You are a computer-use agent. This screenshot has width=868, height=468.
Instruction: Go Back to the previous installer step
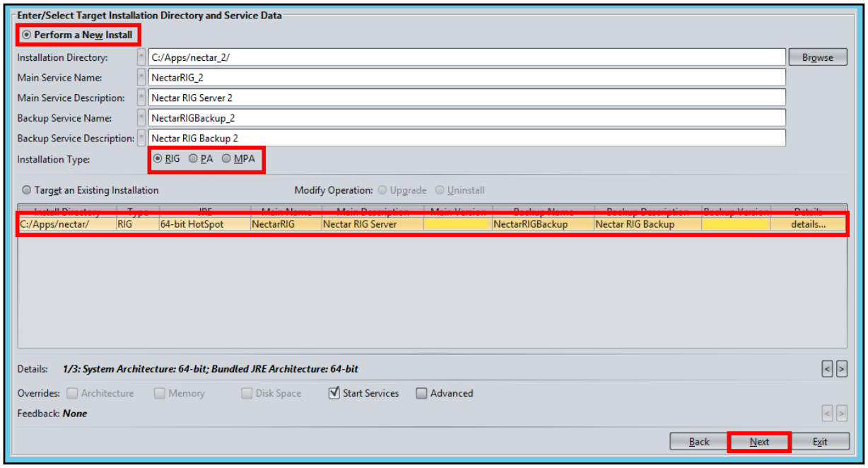point(699,442)
